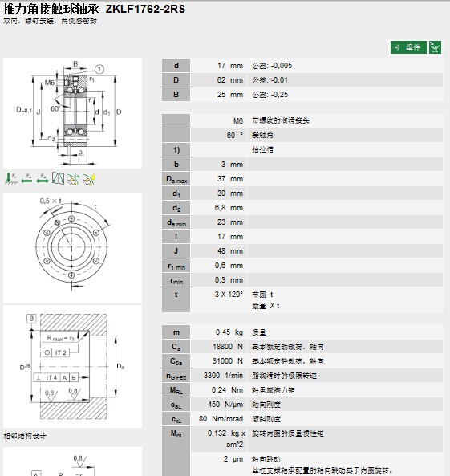Image resolution: width=450 pixels, height=476 pixels.
Task: Click the single-direction axial load Fa icon
Action: tap(26, 178)
